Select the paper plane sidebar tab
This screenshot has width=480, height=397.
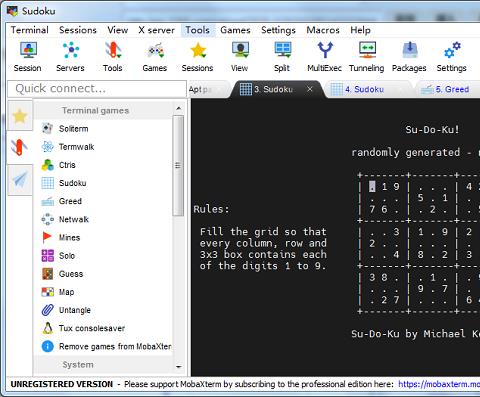(x=20, y=180)
